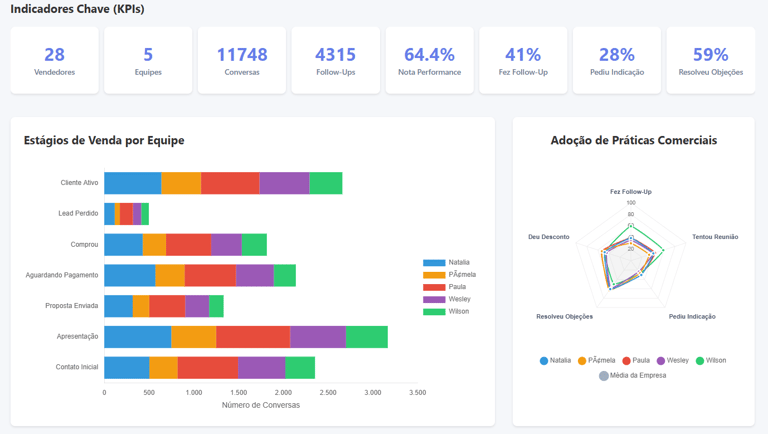Open the 28 Vendedores KPI card
The image size is (768, 434).
pyautogui.click(x=54, y=60)
